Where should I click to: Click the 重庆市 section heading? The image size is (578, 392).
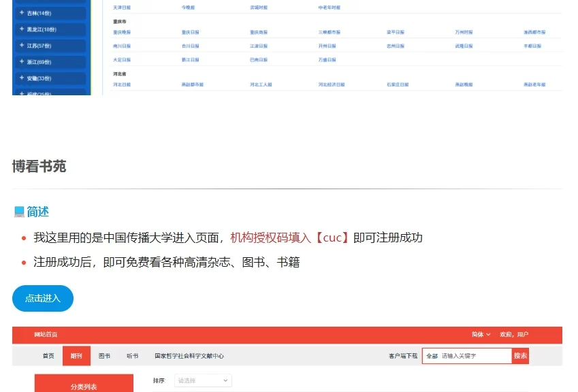coord(119,22)
